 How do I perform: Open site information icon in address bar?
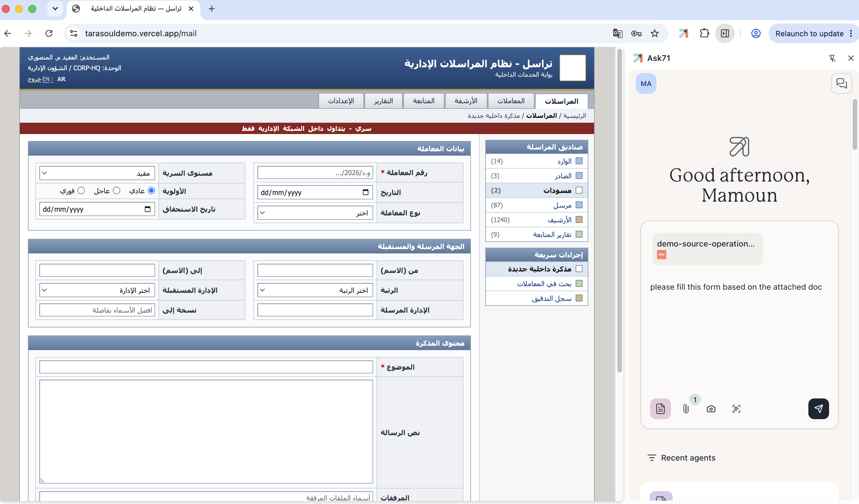(74, 33)
